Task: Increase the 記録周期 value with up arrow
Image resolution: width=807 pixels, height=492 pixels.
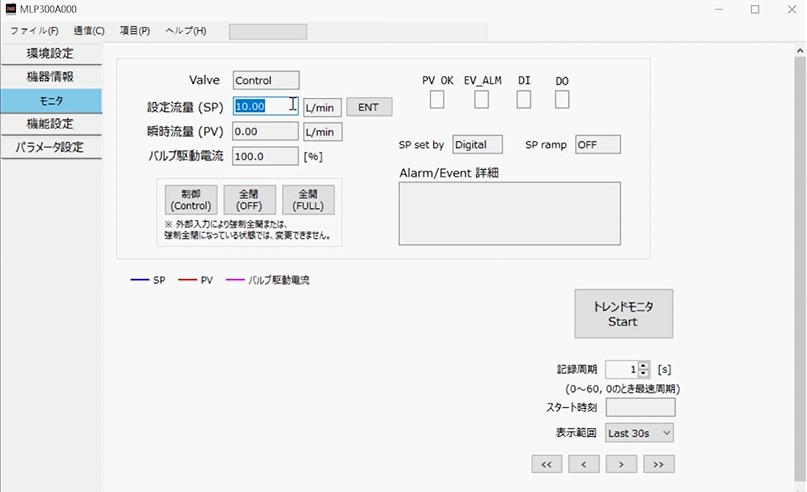Action: (x=643, y=365)
